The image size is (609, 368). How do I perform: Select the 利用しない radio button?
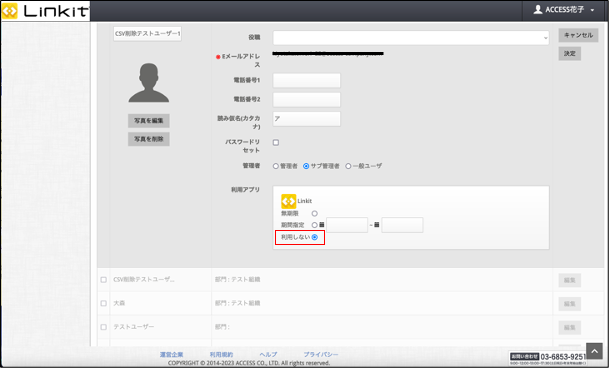(x=315, y=237)
